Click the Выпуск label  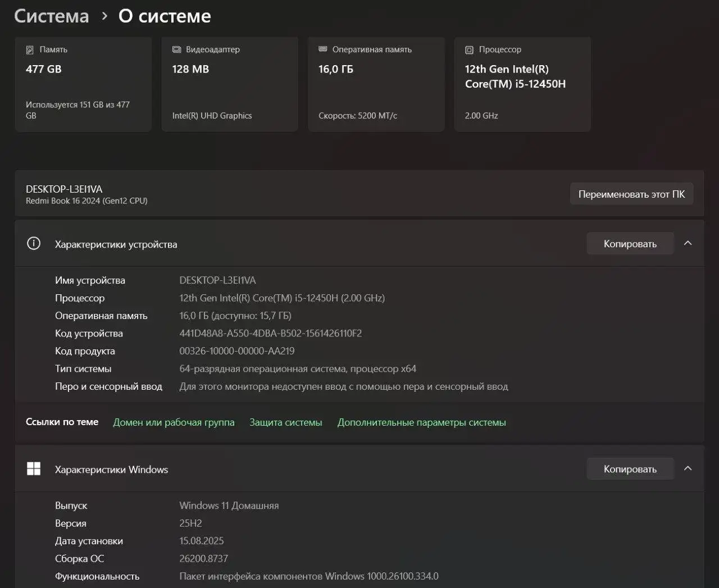coord(71,506)
